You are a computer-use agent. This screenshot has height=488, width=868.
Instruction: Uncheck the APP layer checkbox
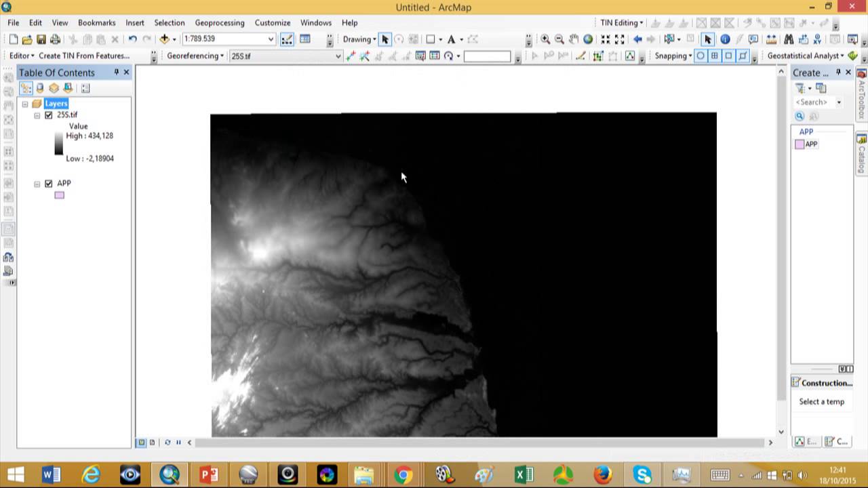(x=48, y=184)
